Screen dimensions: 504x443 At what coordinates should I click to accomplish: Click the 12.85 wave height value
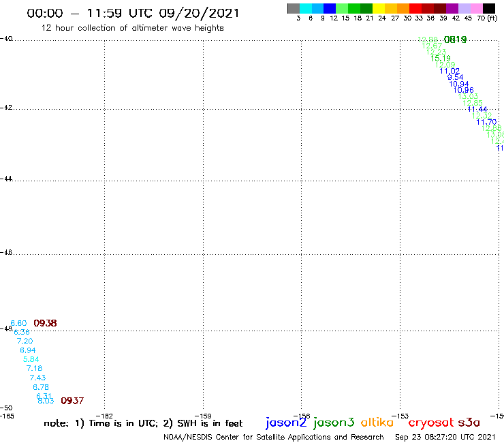pos(473,103)
